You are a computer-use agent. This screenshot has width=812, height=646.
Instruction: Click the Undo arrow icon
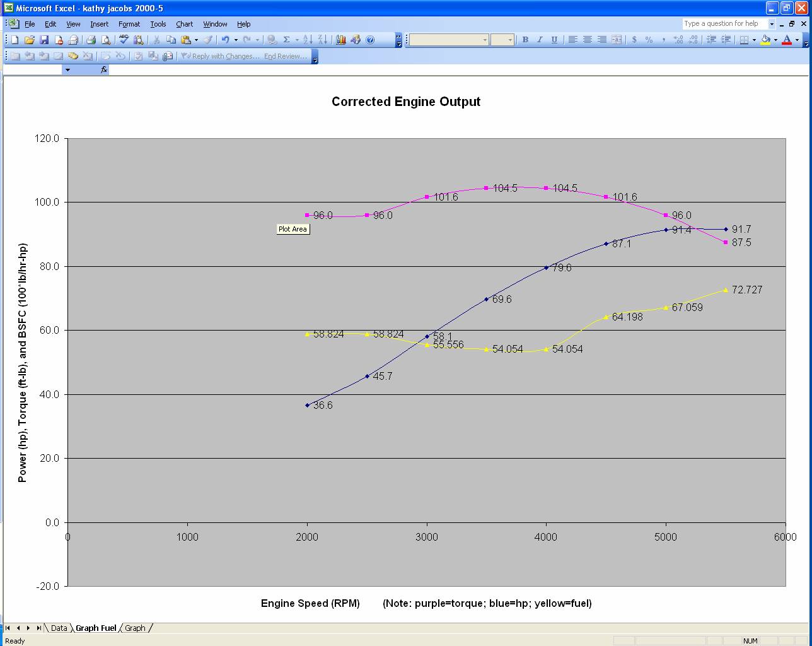(225, 40)
